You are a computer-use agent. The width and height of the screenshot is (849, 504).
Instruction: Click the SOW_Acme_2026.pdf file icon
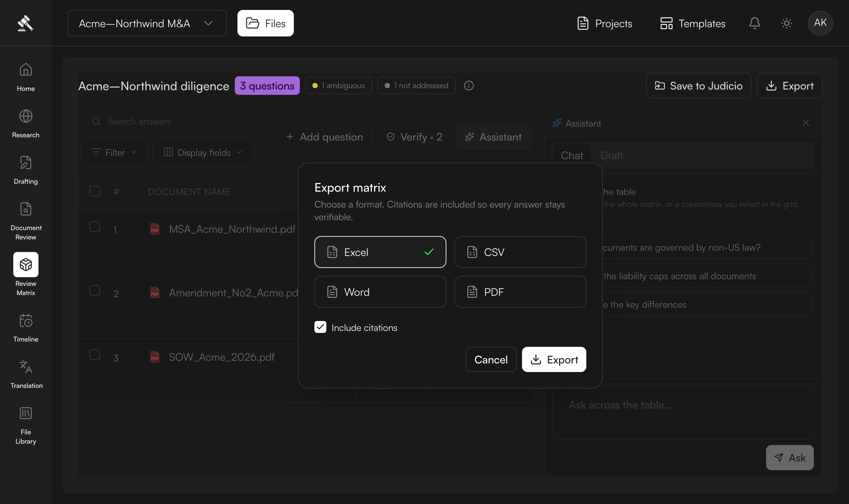(x=155, y=356)
